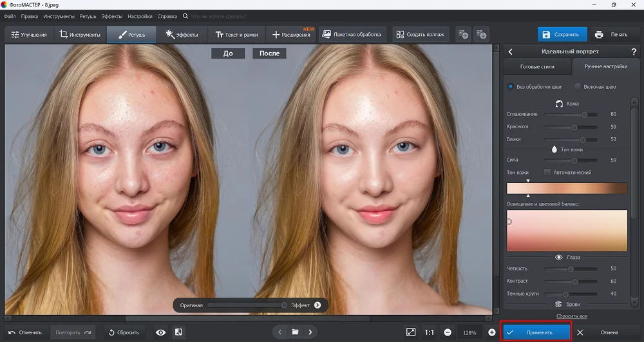The width and height of the screenshot is (644, 342).
Task: Toggle the before/after split view icon
Action: point(178,332)
